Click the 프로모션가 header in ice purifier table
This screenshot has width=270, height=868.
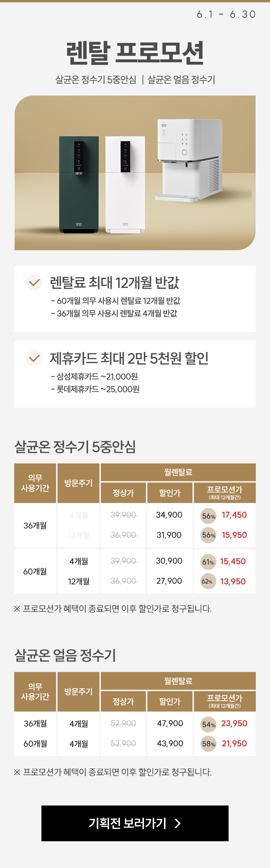225,701
